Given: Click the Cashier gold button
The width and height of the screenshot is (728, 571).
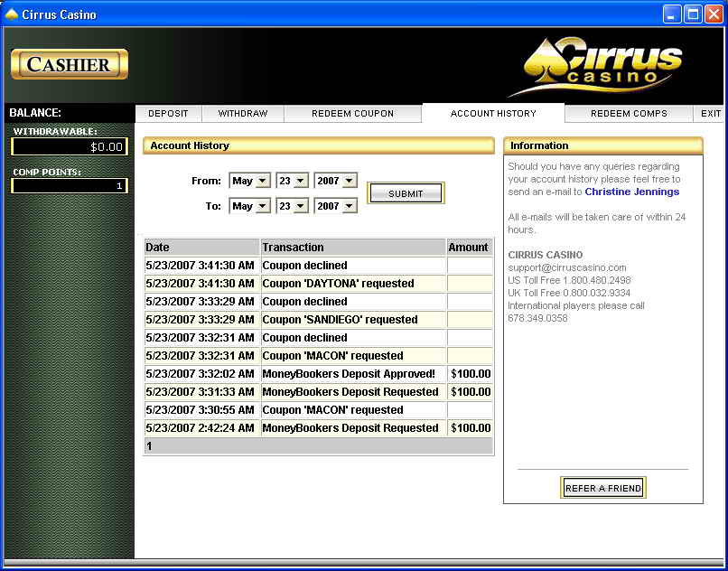Looking at the screenshot, I should [x=70, y=64].
